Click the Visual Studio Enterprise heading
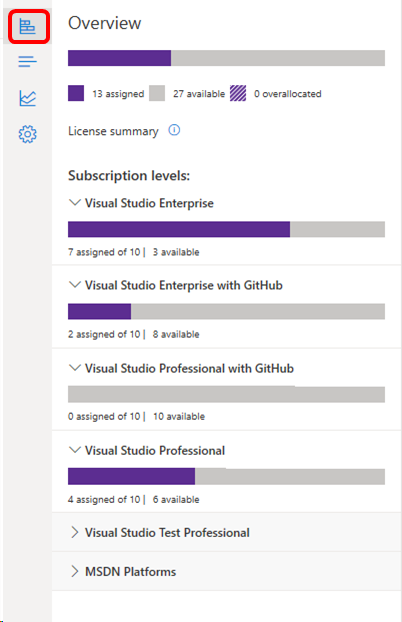402x622 pixels. (149, 203)
